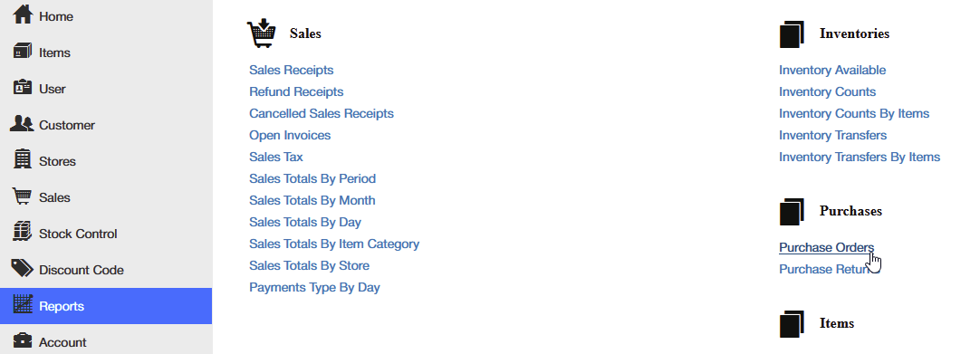The height and width of the screenshot is (354, 980).
Task: Open the Reports menu item
Action: click(x=106, y=306)
